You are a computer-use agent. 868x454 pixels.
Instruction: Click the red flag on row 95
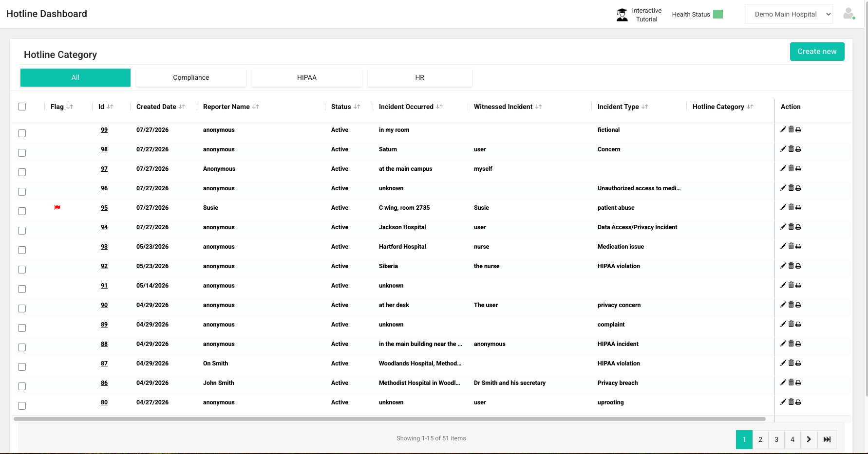point(57,207)
